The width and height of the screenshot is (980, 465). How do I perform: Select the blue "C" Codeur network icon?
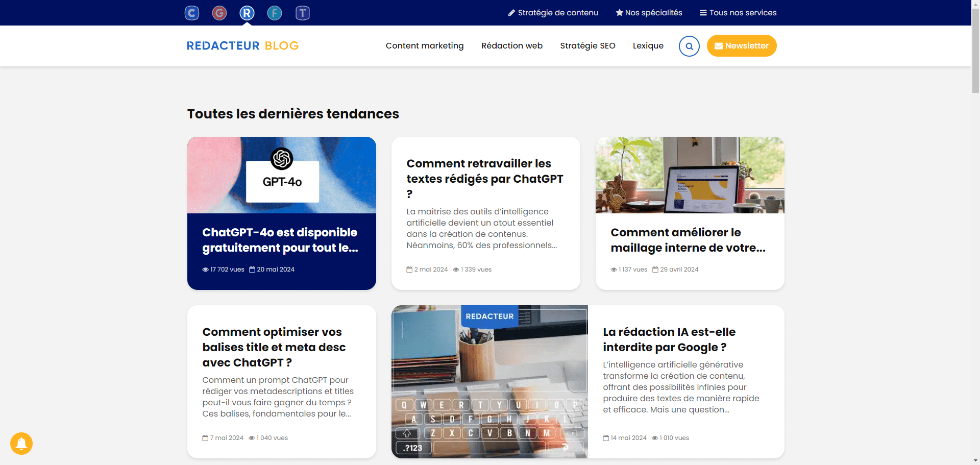[191, 13]
